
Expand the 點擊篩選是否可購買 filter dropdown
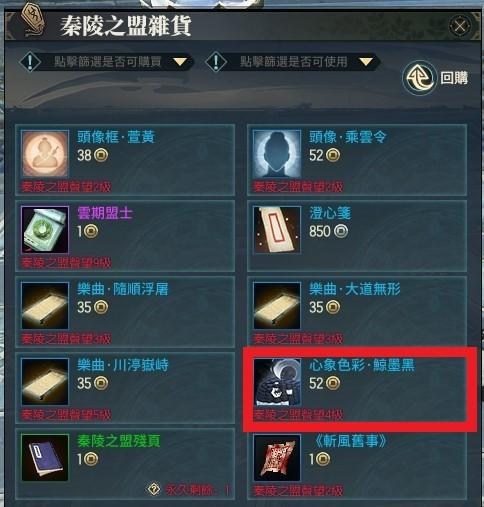107,62
